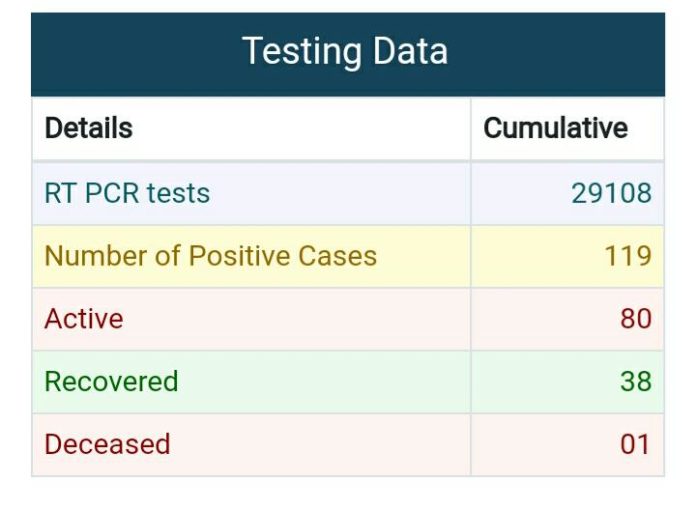
Task: Select the Details column header
Action: pos(89,128)
